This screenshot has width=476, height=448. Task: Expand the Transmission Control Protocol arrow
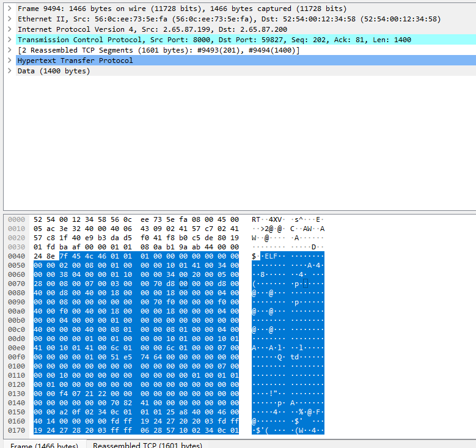click(x=9, y=40)
